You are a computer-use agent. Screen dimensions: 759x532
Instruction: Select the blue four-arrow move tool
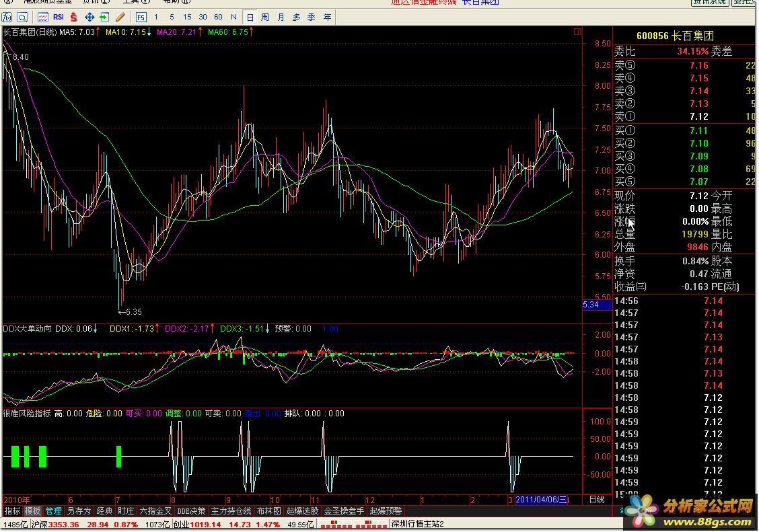pos(89,17)
